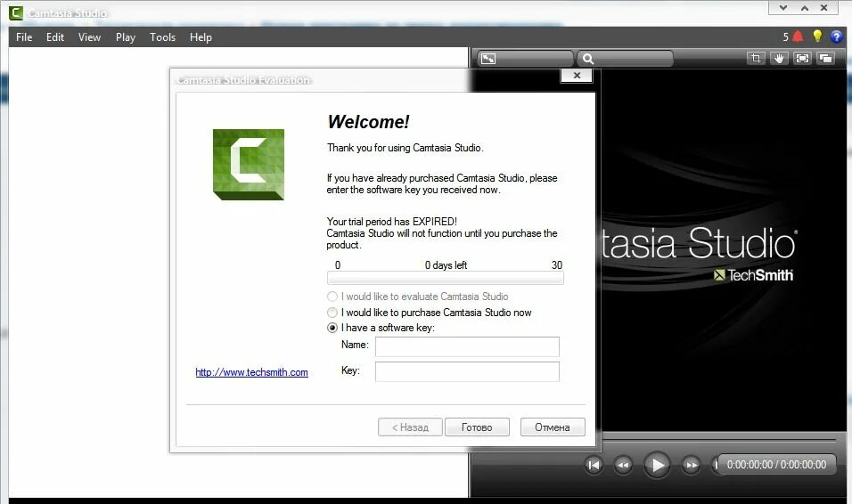The height and width of the screenshot is (504, 852).
Task: Open the Edit menu
Action: click(55, 37)
